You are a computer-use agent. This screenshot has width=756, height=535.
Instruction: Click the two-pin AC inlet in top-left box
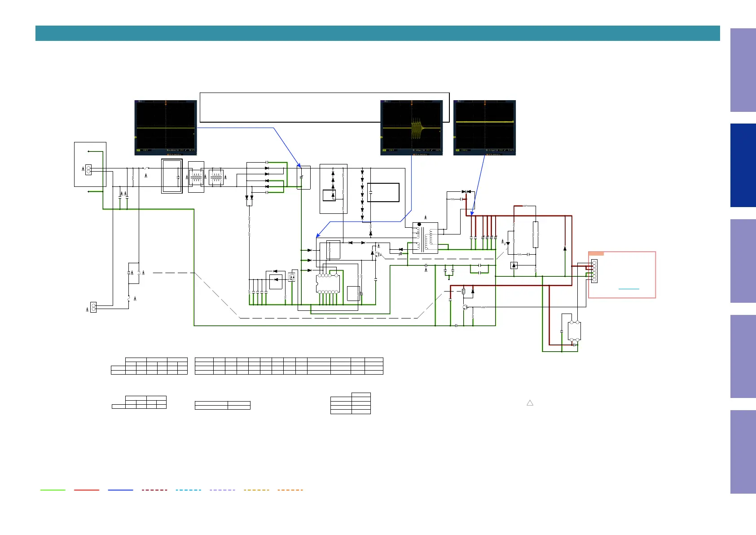[88, 170]
